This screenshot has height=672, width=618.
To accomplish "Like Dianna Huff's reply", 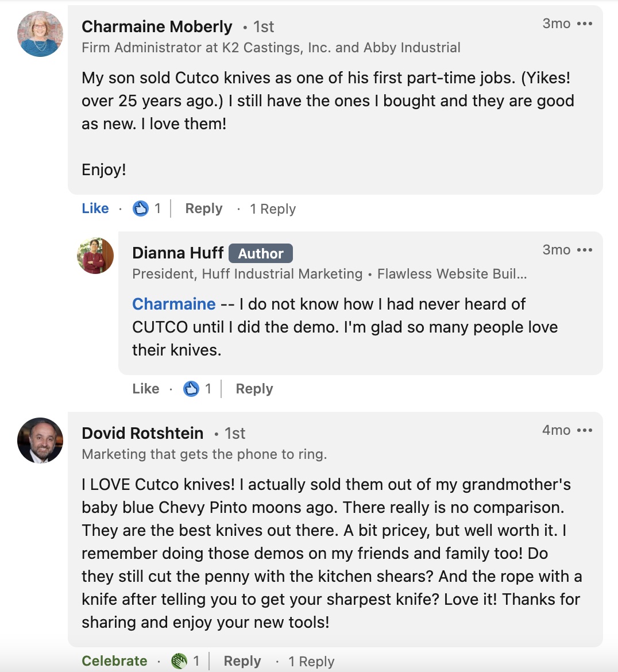I will [x=145, y=388].
